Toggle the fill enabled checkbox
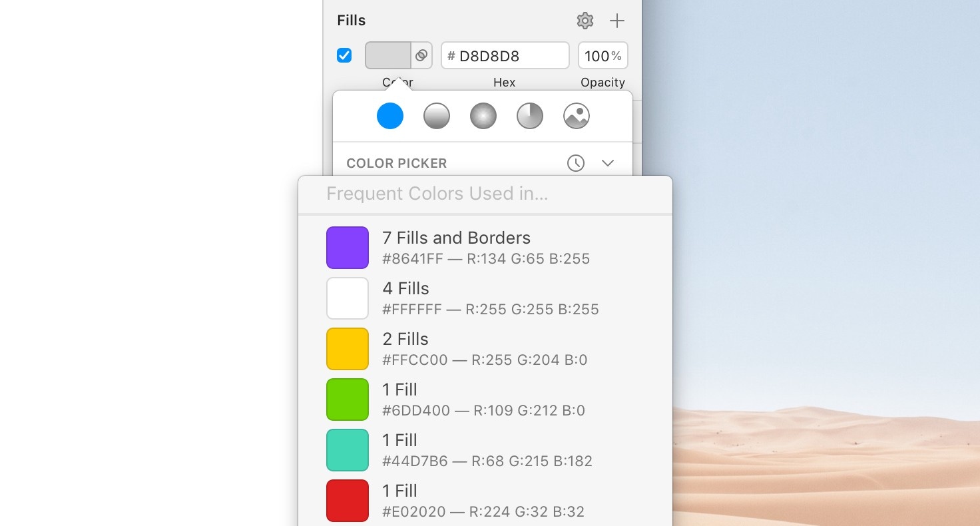 [344, 55]
